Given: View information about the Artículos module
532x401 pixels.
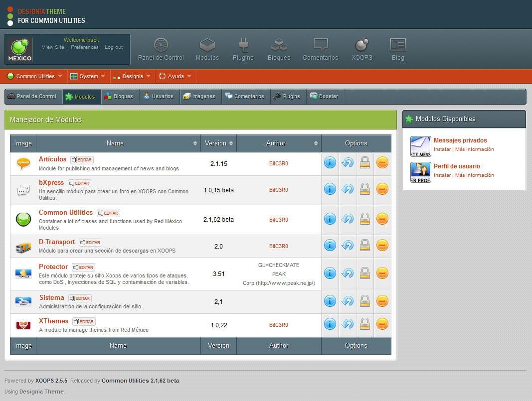Looking at the screenshot, I should pos(330,162).
